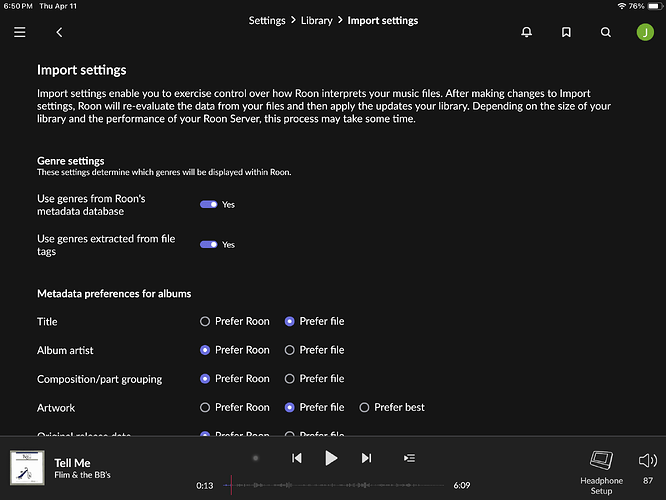666x500 pixels.
Task: Select Prefer Roon for Title
Action: [234, 321]
